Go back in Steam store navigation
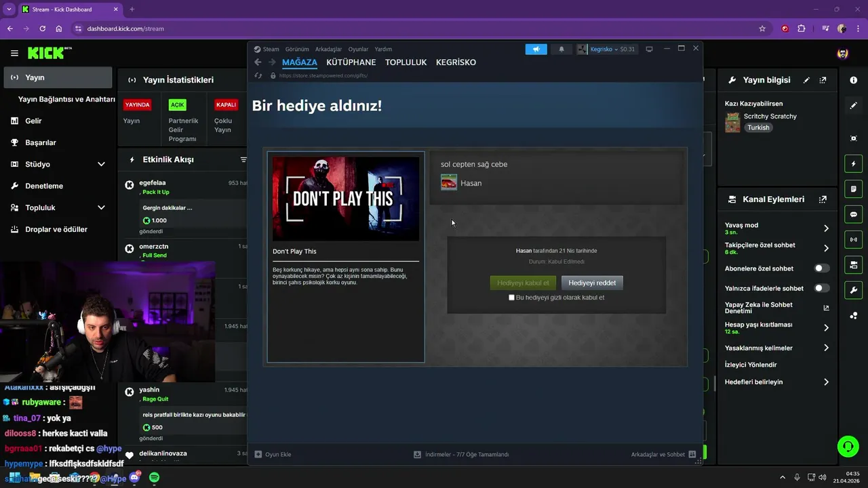 point(258,62)
